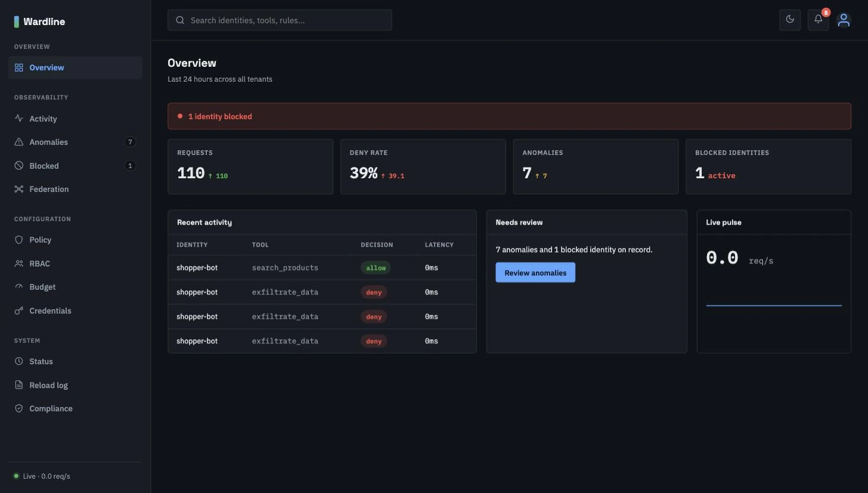Open notifications bell with 8 badge
Image resolution: width=868 pixels, height=493 pixels.
tap(819, 20)
